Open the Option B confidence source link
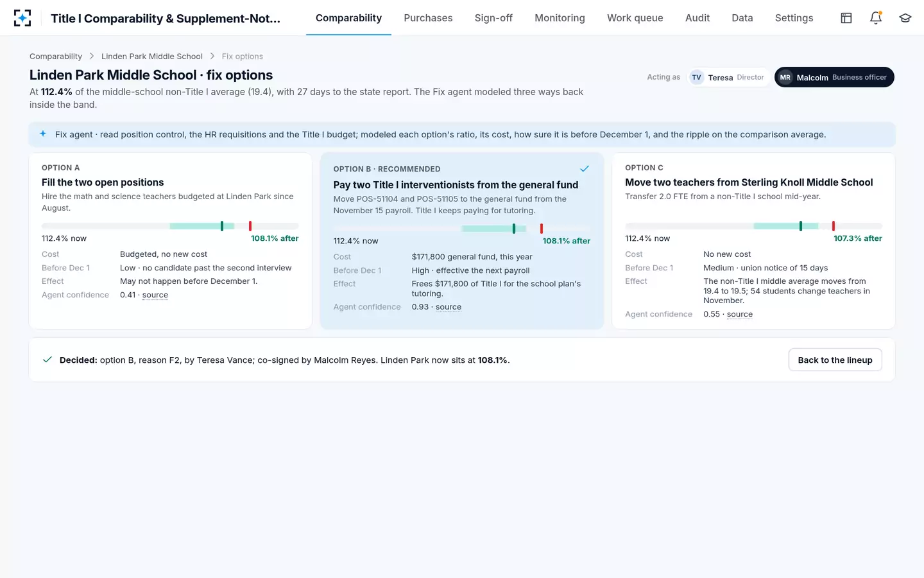This screenshot has width=924, height=578. click(449, 307)
